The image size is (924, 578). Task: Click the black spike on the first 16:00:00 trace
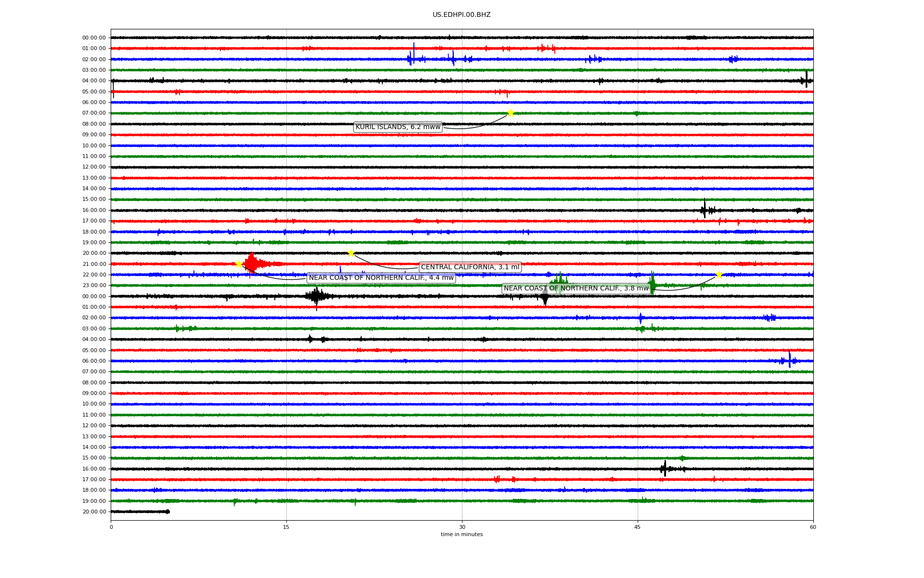705,209
